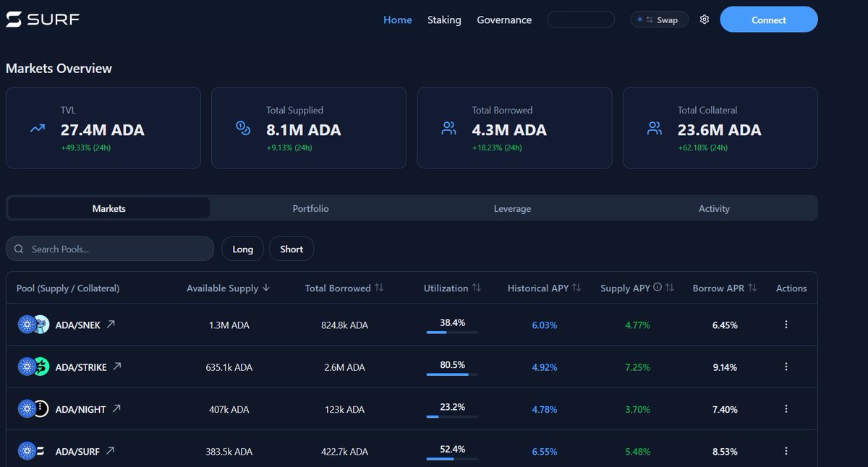Open Governance page

tap(504, 20)
